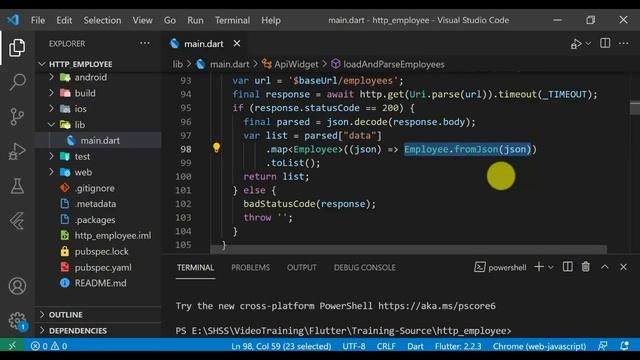Close the main.dart editor tab
The image size is (640, 360).
(x=237, y=43)
